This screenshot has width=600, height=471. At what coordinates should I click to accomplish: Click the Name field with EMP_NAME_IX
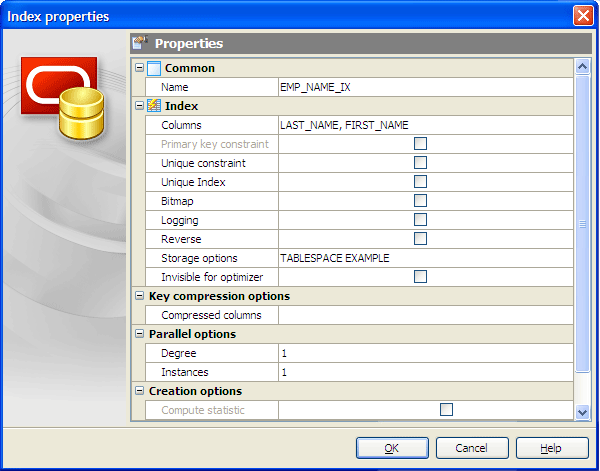click(425, 87)
